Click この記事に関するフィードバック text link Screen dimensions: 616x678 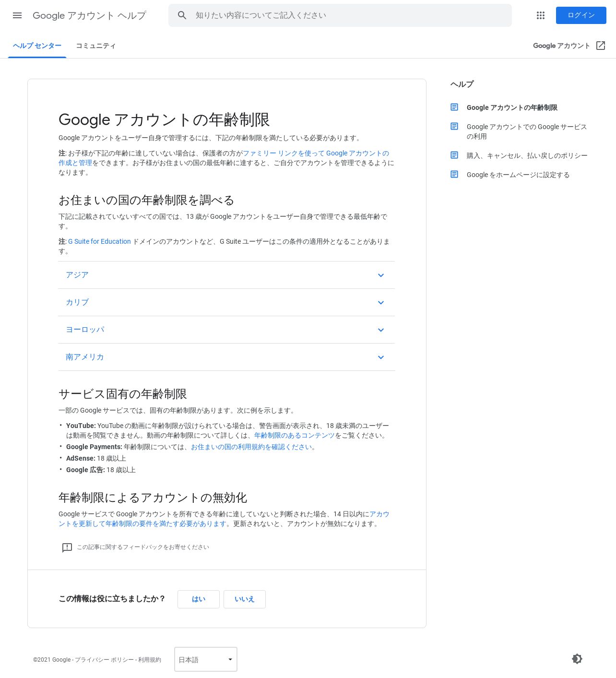pyautogui.click(x=143, y=547)
